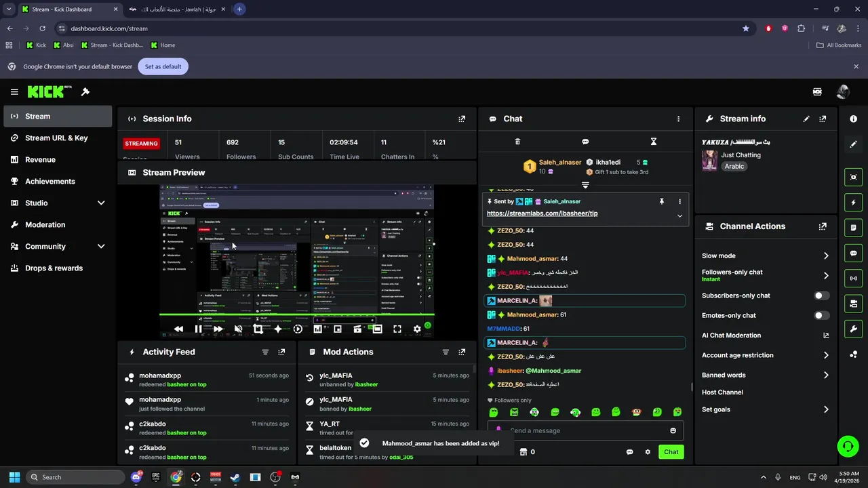Open Chat panel three-dot options
Screen dimensions: 868x488
coord(678,119)
